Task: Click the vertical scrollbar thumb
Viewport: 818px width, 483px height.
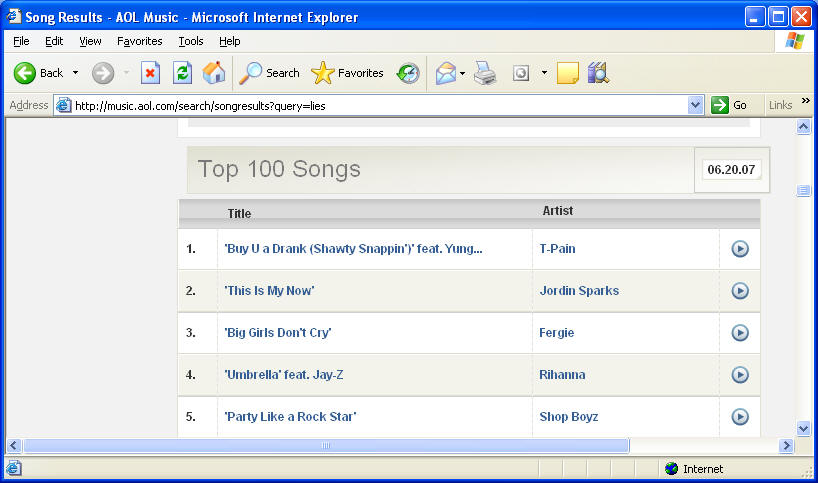Action: tap(803, 190)
